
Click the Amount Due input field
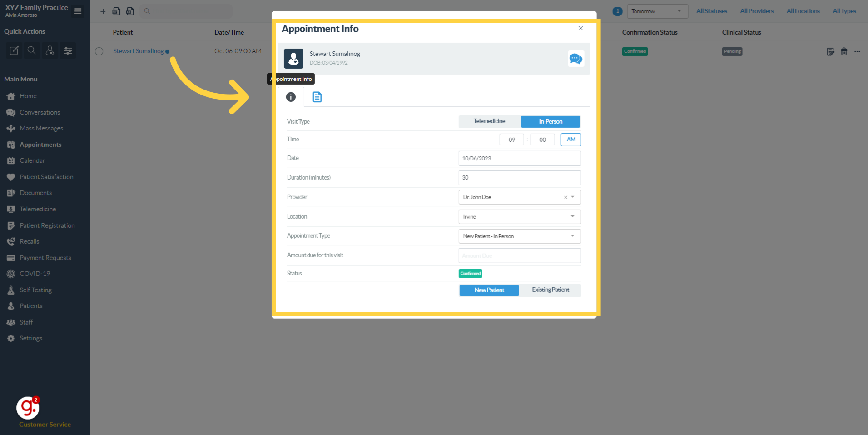click(x=520, y=256)
